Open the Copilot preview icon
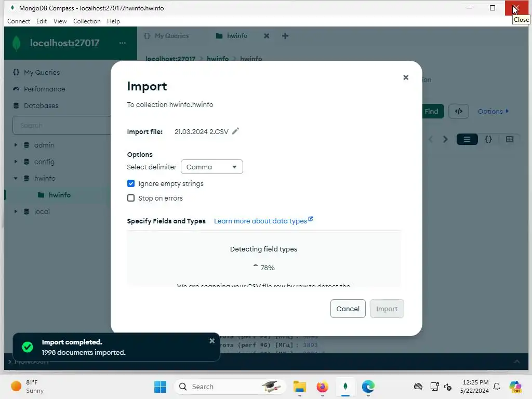Viewport: 532px width, 399px height. coord(515,387)
